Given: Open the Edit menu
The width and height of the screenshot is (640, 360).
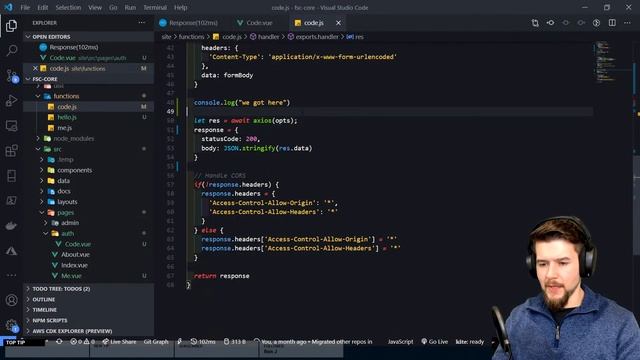Looking at the screenshot, I should tap(42, 7).
